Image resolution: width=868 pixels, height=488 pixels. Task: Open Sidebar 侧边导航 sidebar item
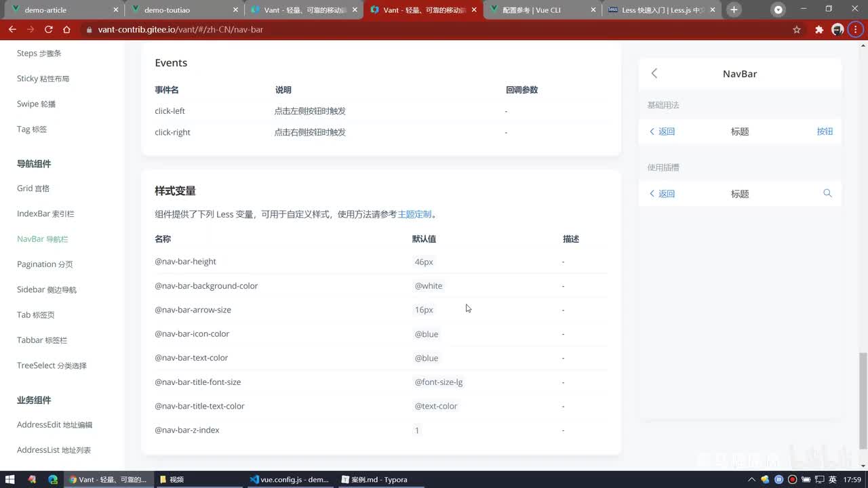pos(47,289)
